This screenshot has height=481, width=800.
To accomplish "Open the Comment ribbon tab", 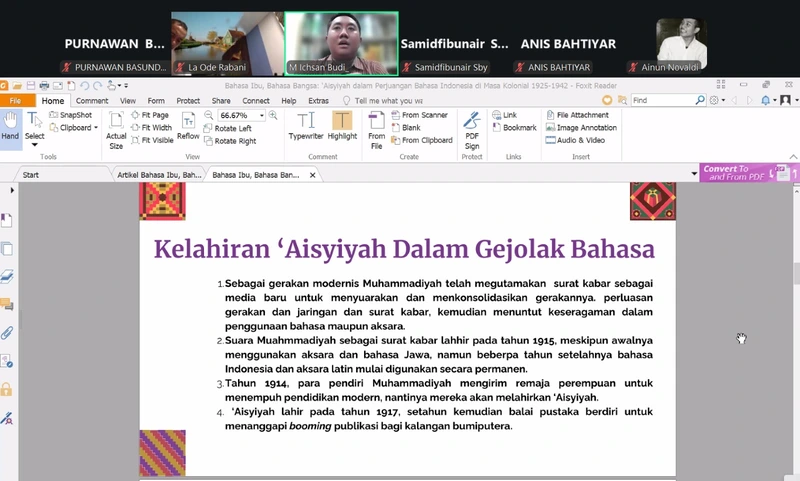I will [x=92, y=100].
